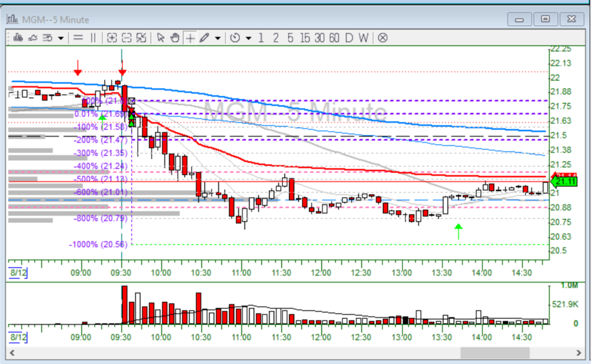Click the zoom in expand icon

[x=112, y=38]
